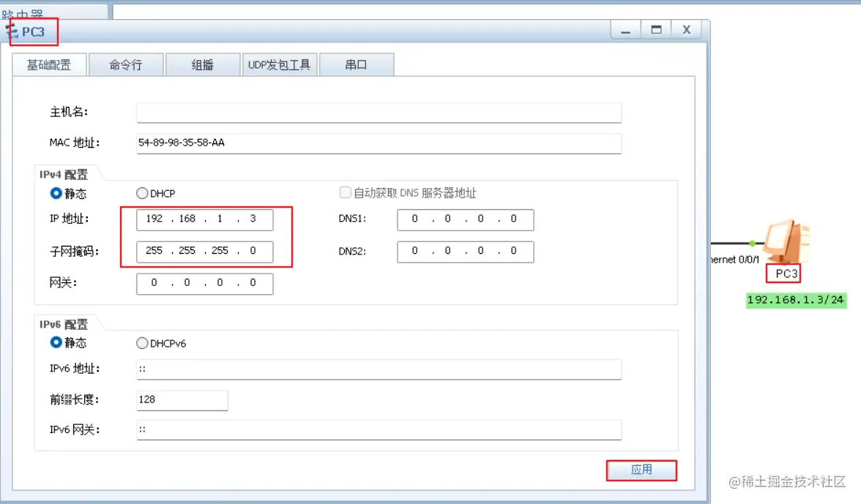Select IPv4 DHCP radio button
This screenshot has height=504, width=861.
pos(142,193)
